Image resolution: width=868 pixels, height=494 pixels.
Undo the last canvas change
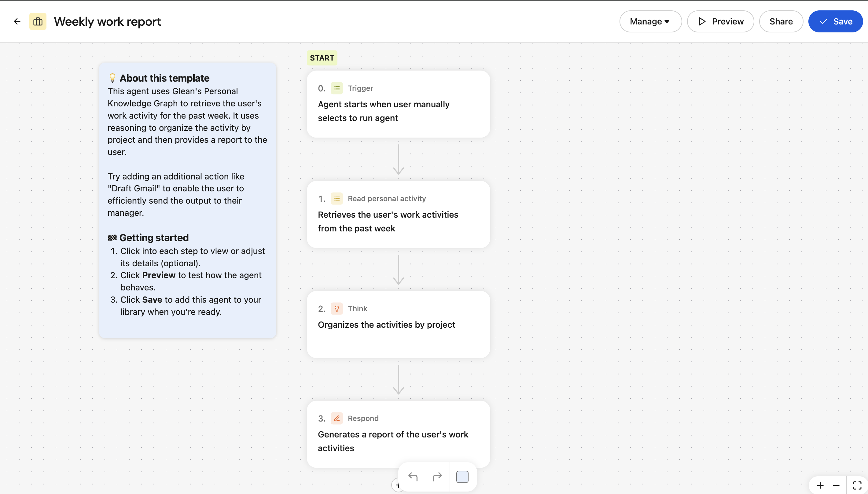[413, 477]
